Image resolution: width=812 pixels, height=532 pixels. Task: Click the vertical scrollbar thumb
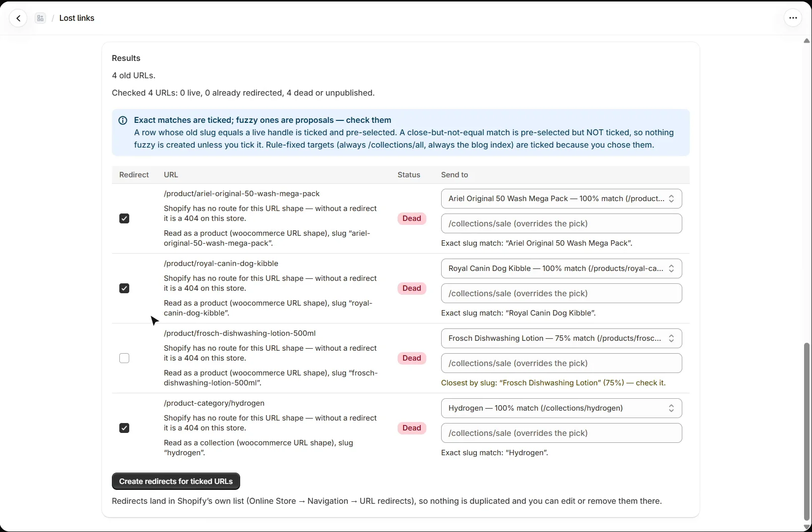tap(807, 431)
